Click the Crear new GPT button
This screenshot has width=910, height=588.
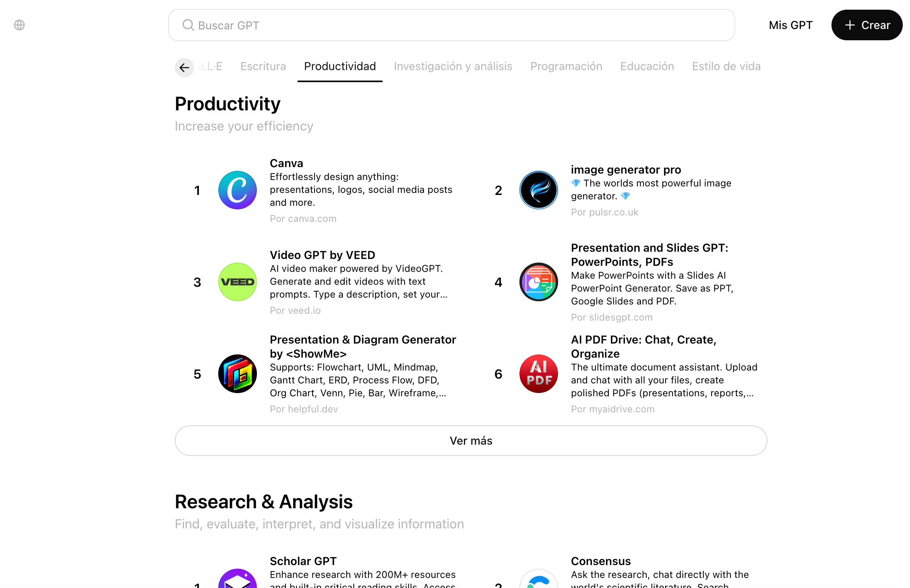(x=866, y=25)
